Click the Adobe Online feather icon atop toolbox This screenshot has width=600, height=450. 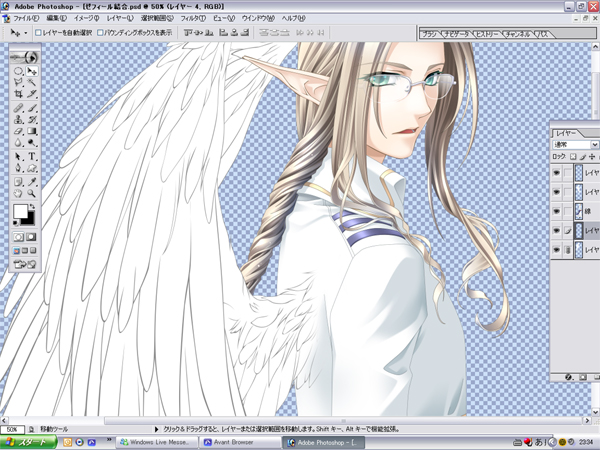click(x=25, y=58)
